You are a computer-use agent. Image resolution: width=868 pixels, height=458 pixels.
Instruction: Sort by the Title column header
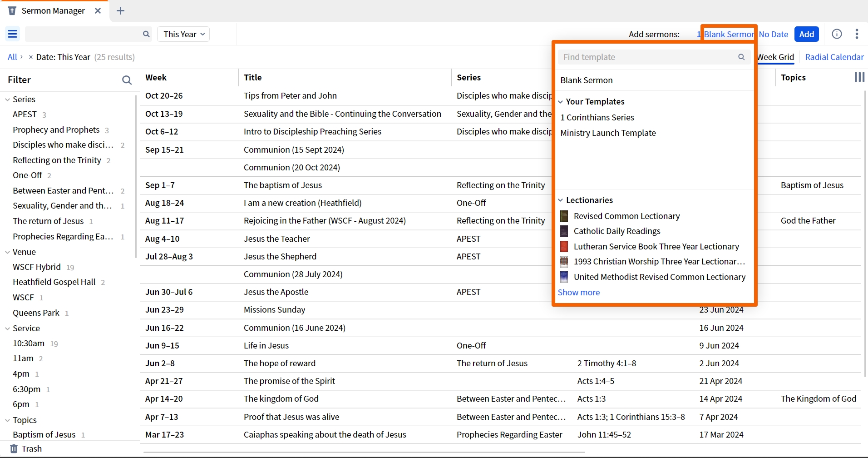point(252,78)
